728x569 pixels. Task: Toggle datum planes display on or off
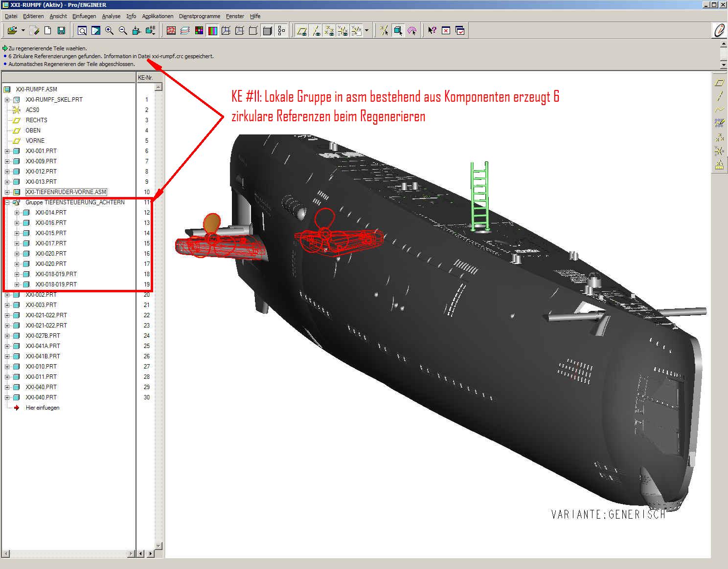coord(302,31)
